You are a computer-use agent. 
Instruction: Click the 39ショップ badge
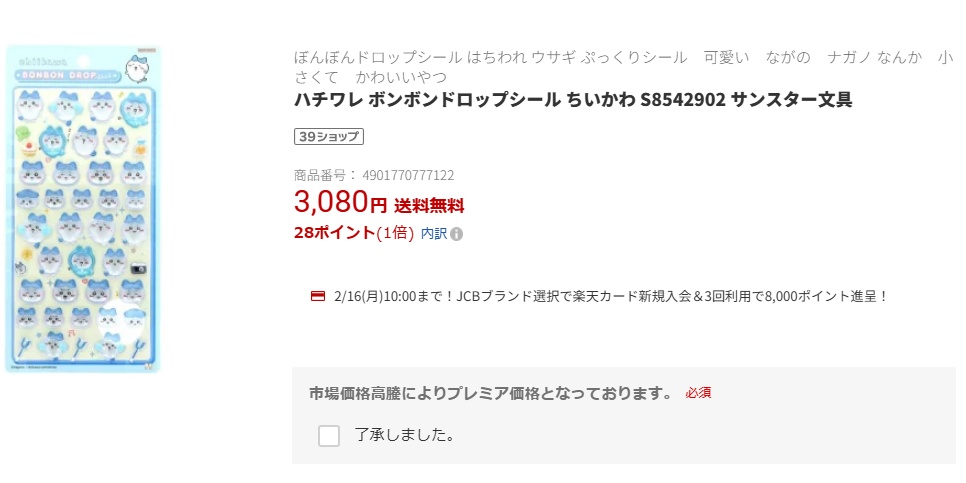point(328,137)
